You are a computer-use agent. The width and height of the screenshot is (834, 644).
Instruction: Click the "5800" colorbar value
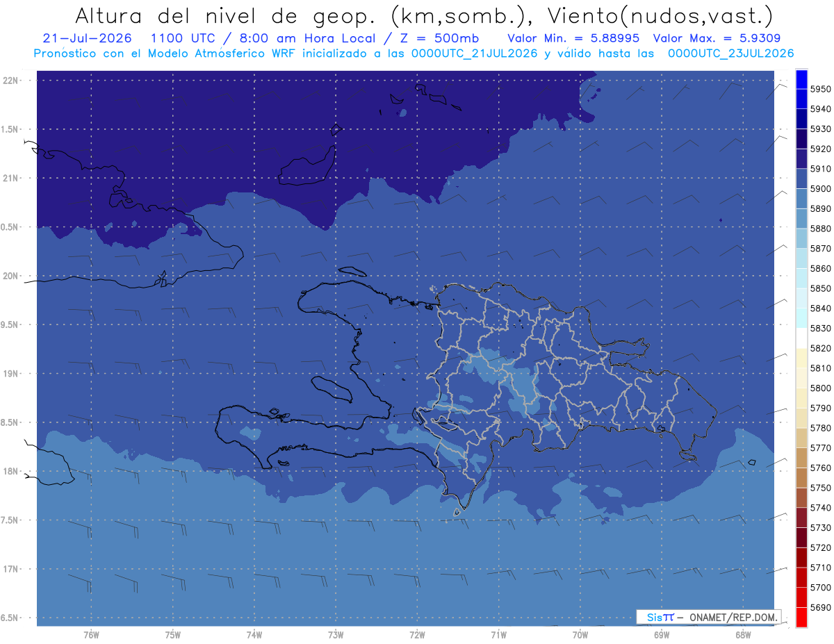[x=820, y=388]
